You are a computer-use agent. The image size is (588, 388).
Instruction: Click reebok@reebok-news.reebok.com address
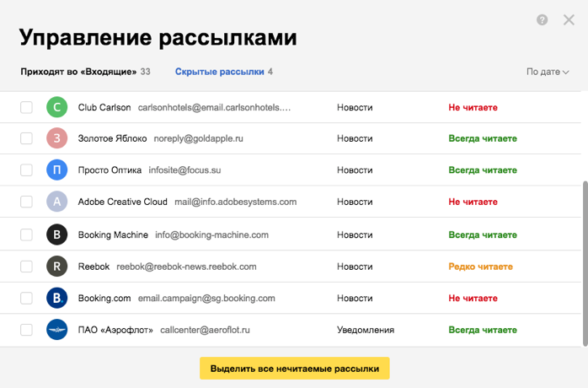186,267
